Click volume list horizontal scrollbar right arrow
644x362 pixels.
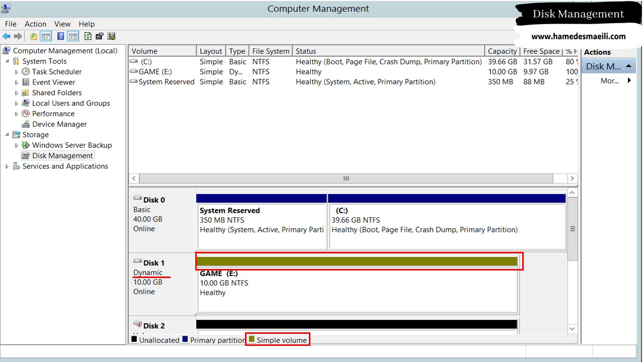click(x=572, y=178)
